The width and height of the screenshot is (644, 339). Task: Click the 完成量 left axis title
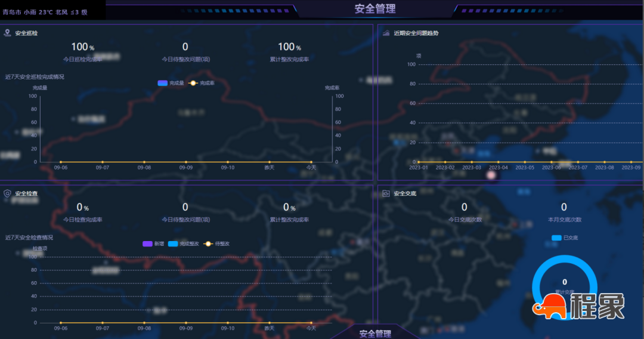click(40, 88)
